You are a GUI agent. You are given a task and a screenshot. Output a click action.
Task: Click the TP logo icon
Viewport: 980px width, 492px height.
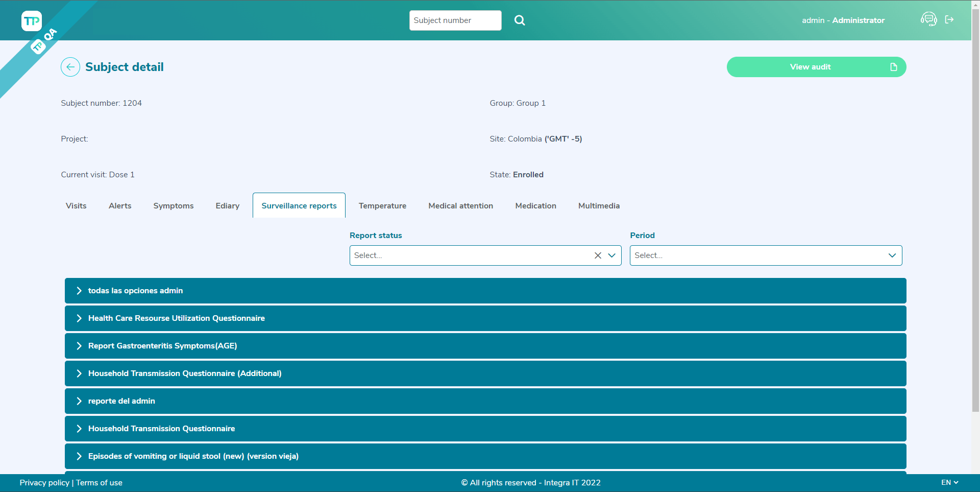click(32, 21)
